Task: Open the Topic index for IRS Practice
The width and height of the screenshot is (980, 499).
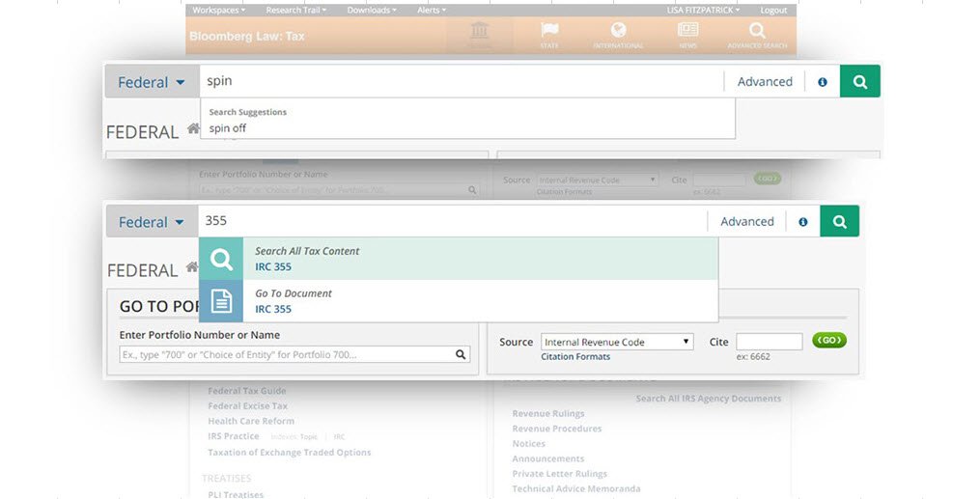Action: 309,437
